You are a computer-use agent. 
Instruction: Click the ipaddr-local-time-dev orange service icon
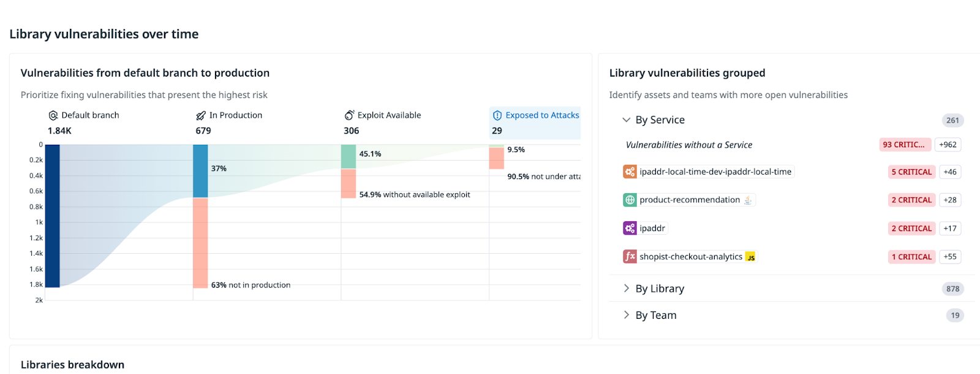point(630,172)
